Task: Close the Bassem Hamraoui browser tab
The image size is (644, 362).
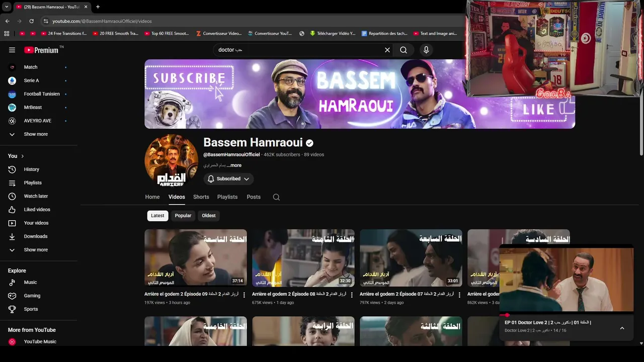Action: tap(86, 7)
